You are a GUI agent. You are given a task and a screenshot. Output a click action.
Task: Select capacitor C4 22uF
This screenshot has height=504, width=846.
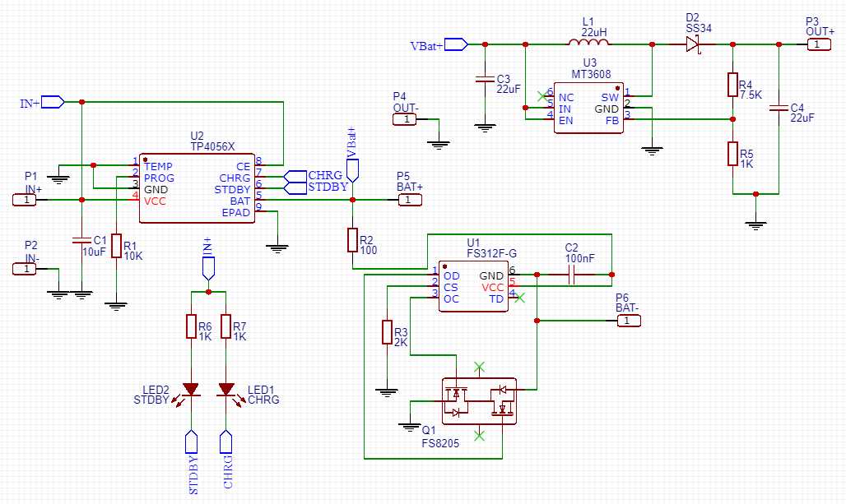pyautogui.click(x=779, y=108)
